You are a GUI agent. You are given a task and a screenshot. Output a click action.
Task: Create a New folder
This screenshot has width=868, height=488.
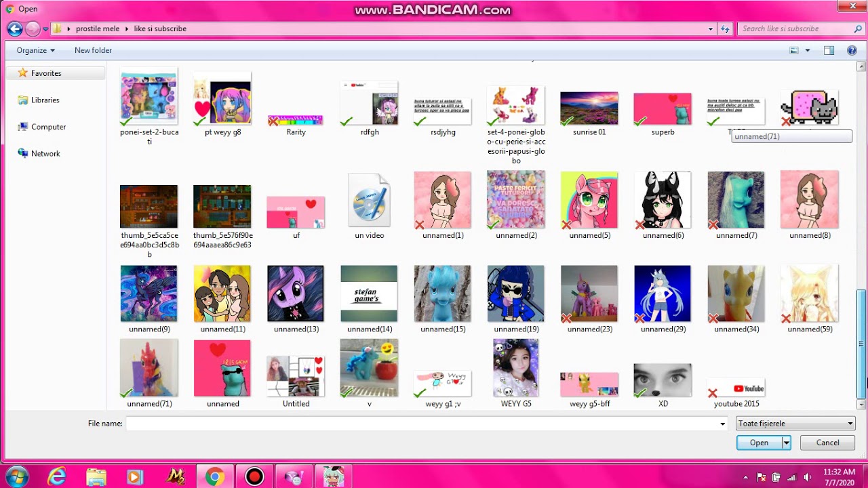click(93, 50)
